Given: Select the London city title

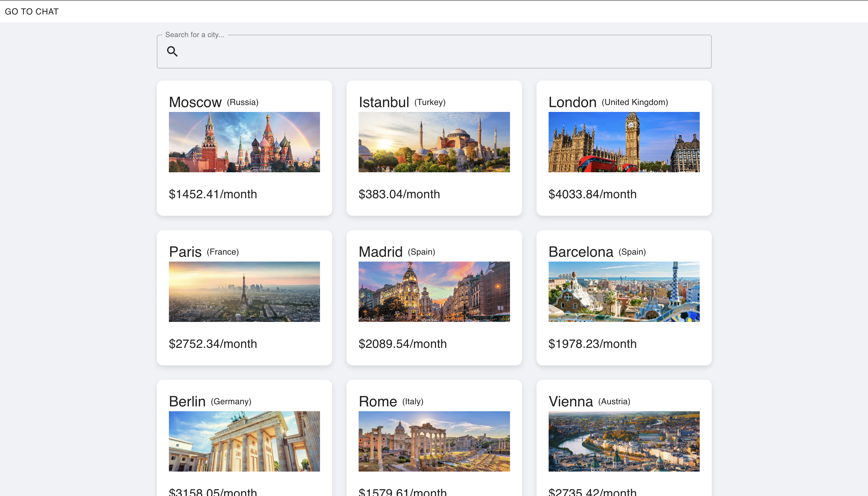Looking at the screenshot, I should pyautogui.click(x=572, y=102).
